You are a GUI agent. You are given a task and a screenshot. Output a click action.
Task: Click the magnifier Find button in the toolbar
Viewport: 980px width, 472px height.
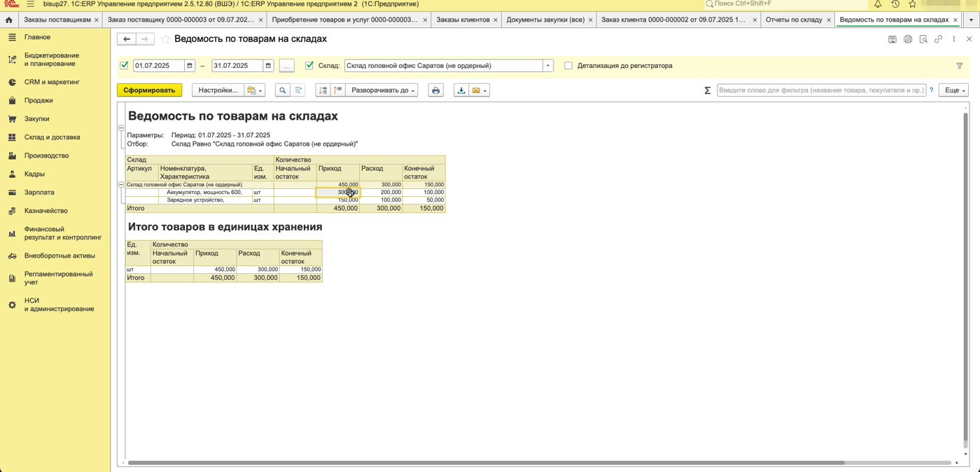(282, 90)
